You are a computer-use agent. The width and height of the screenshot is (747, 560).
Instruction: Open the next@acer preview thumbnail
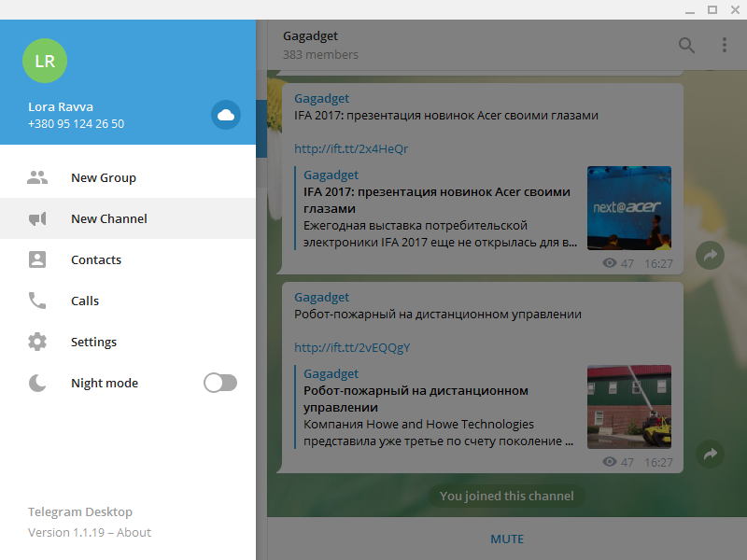pos(628,207)
